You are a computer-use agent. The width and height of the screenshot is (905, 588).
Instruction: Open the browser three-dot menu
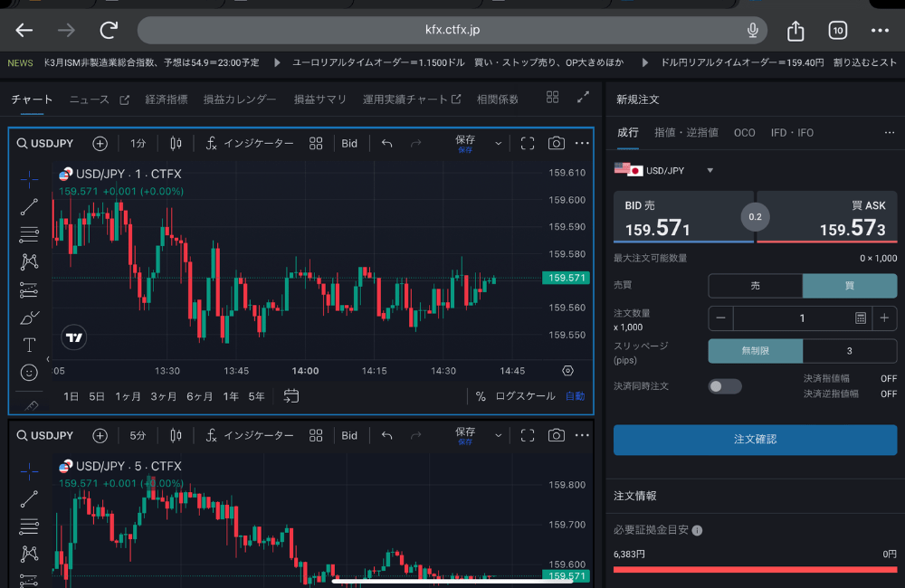tap(880, 30)
